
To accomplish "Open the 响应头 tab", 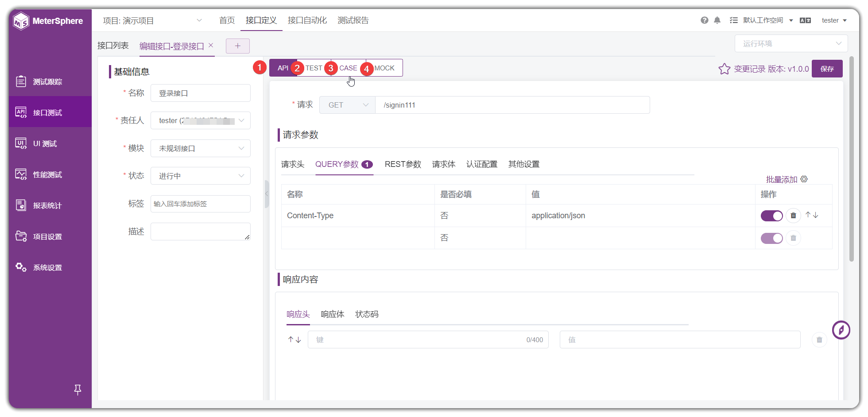I will coord(298,314).
